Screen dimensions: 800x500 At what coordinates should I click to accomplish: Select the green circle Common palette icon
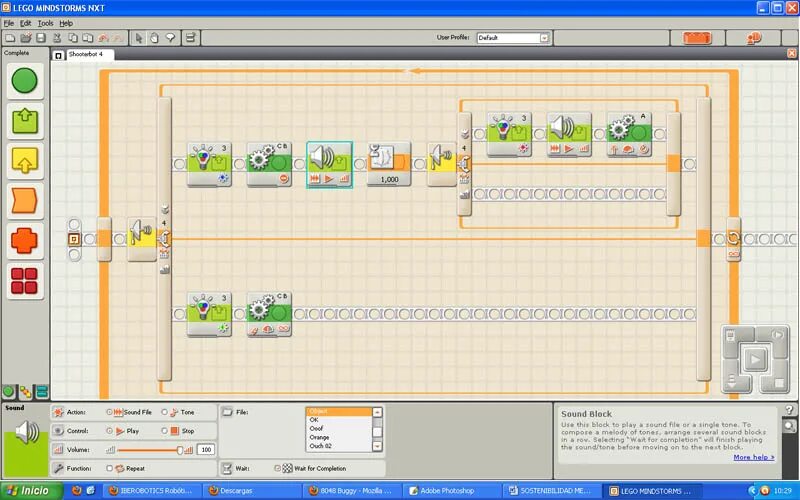tap(24, 81)
